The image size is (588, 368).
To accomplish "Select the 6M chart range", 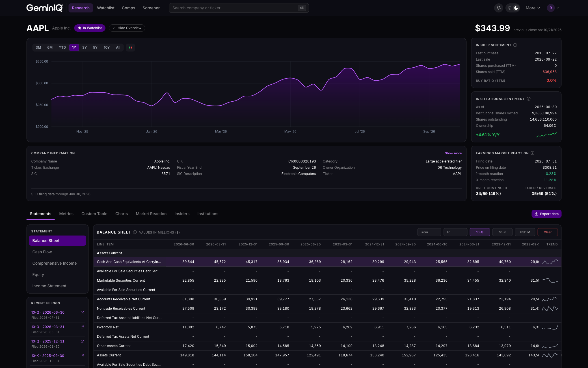I will tap(50, 48).
